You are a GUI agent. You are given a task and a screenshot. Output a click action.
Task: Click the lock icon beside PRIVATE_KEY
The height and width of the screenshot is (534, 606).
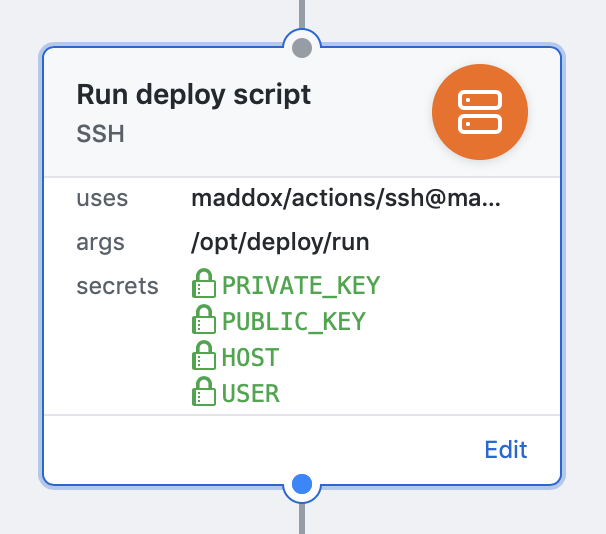[204, 285]
